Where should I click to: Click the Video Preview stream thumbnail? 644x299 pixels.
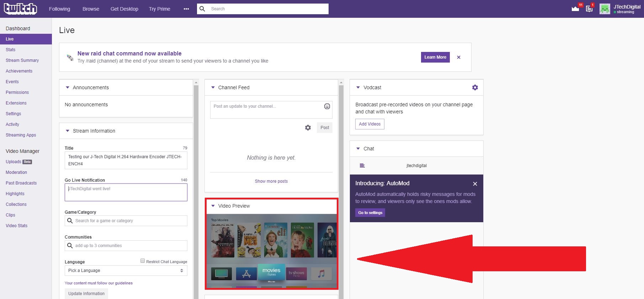271,251
